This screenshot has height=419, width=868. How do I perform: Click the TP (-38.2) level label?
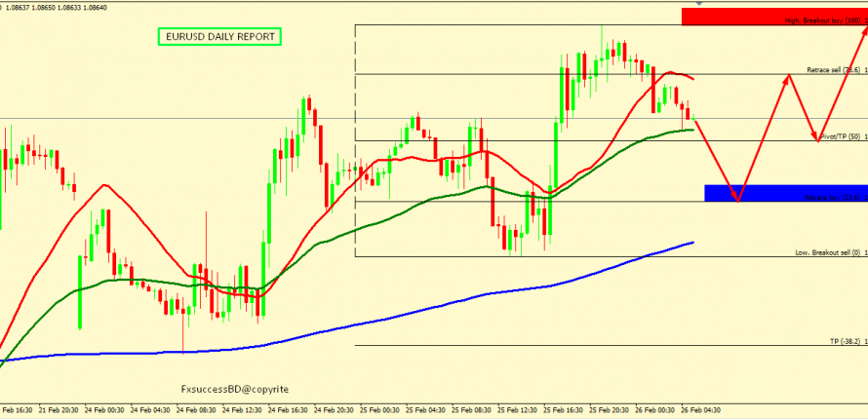tap(844, 341)
